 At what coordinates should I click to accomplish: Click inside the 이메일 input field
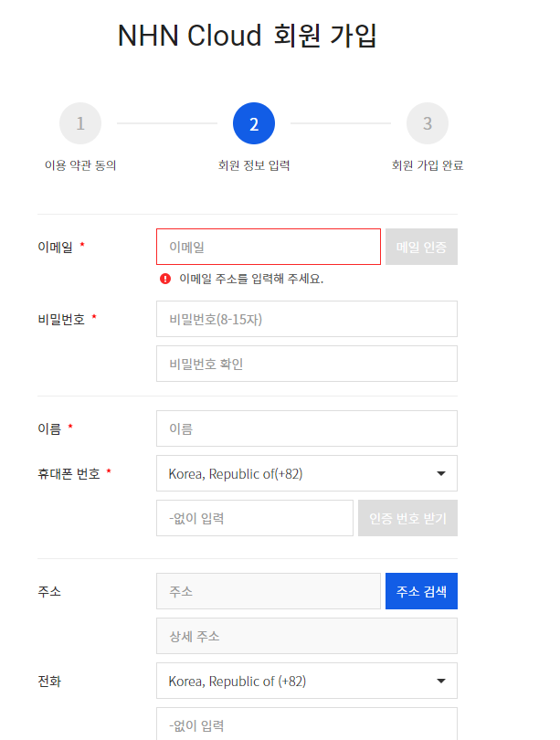pos(268,246)
